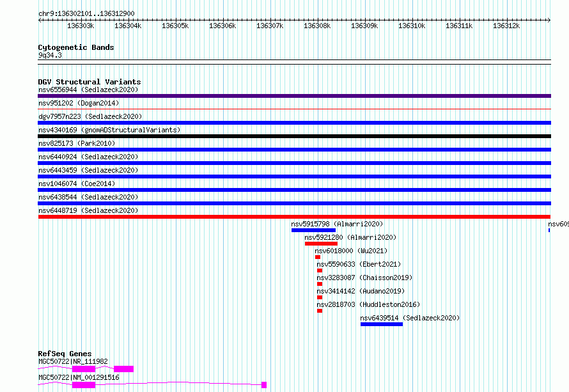Image resolution: width=569 pixels, height=392 pixels.
Task: Click the 136308k ruler tick label
Action: [x=317, y=26]
